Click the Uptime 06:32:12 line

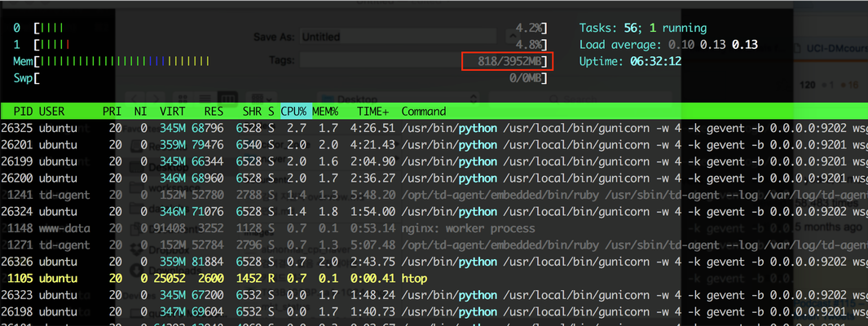pos(630,61)
